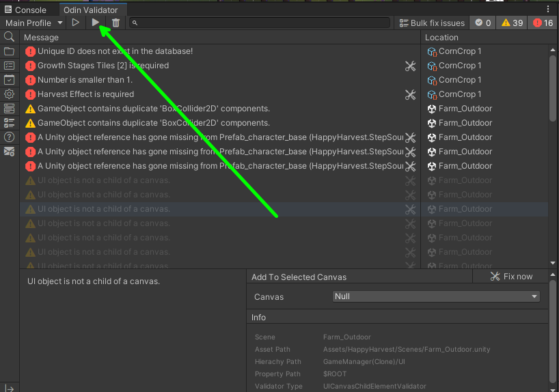Click fix wrench for Harvest Effect is required
The height and width of the screenshot is (392, 559).
(x=410, y=94)
